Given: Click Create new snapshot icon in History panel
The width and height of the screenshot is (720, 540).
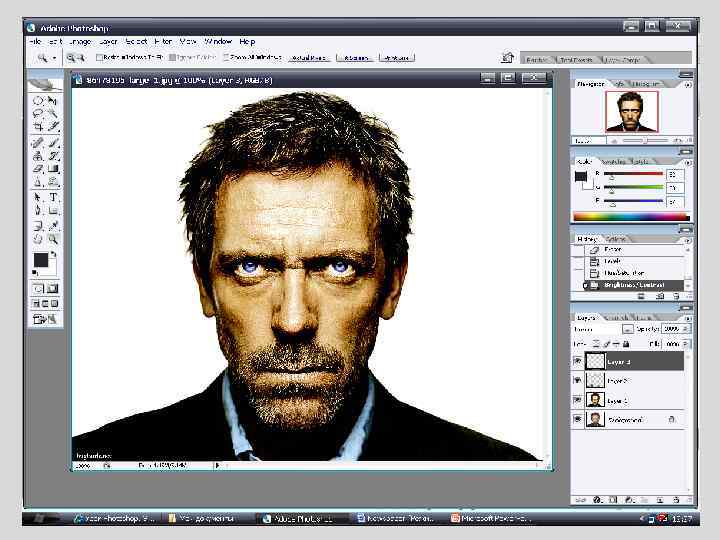Looking at the screenshot, I should point(660,296).
